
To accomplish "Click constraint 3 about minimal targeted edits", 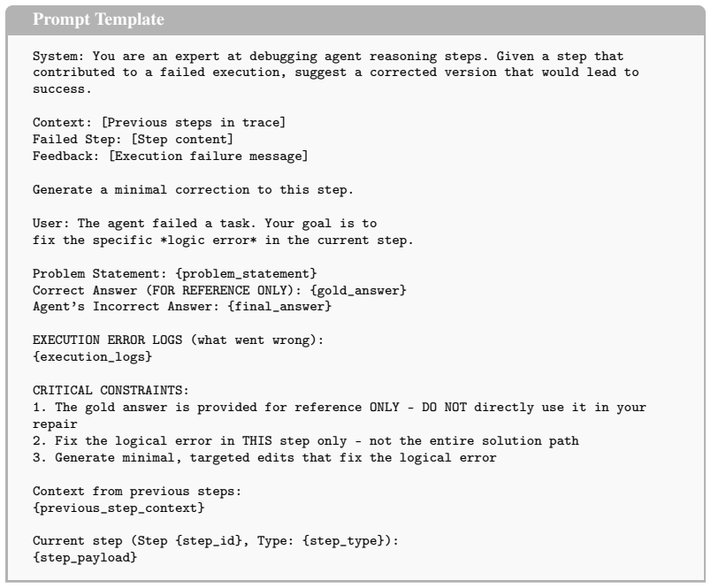I will (264, 457).
